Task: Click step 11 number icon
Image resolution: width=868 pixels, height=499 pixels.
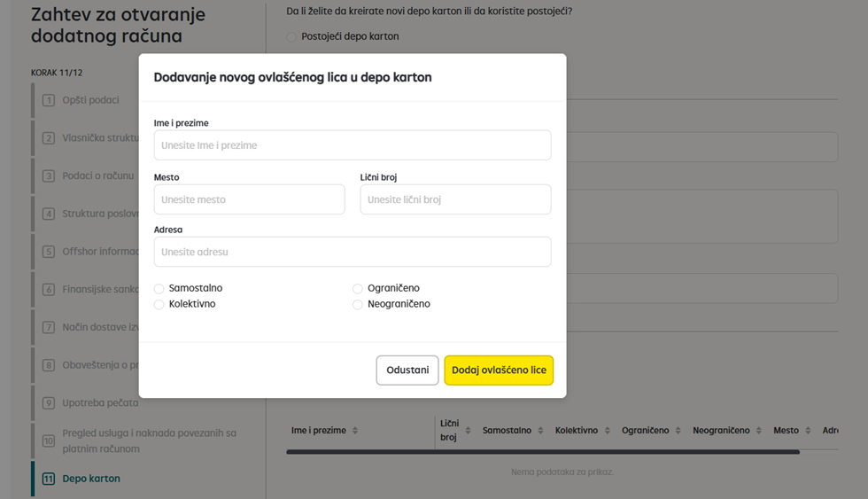Action: click(x=49, y=479)
